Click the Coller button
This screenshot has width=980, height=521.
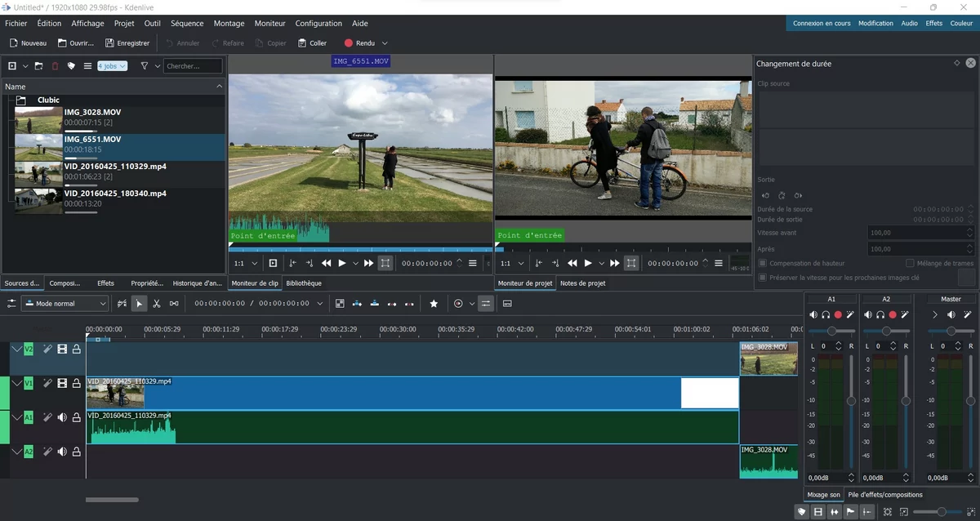[x=313, y=43]
